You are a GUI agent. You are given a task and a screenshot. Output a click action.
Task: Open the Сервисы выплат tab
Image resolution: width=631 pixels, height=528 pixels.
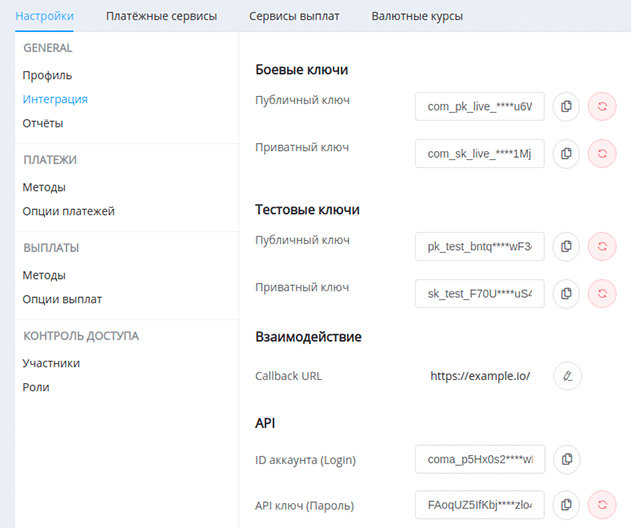click(x=294, y=16)
